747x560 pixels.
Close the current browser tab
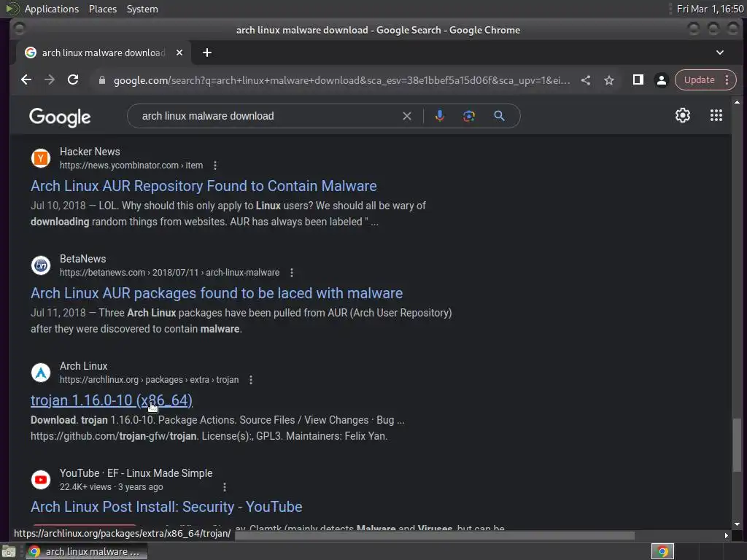click(179, 52)
